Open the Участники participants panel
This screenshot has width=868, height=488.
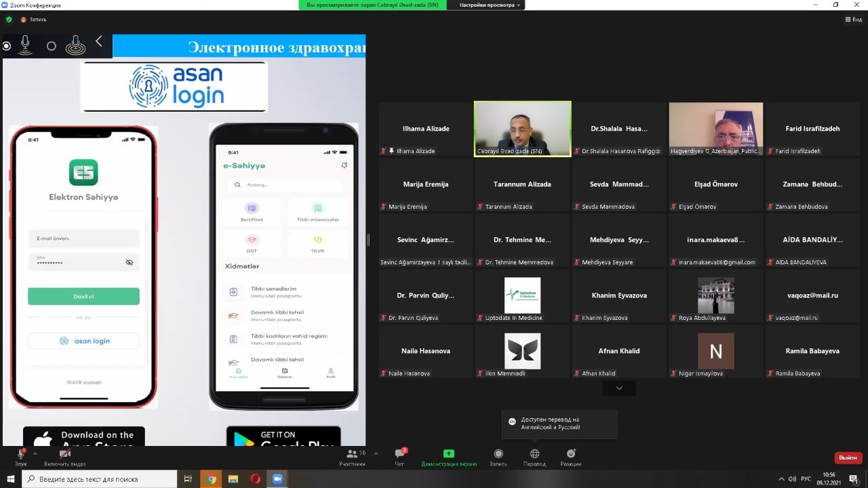[352, 457]
